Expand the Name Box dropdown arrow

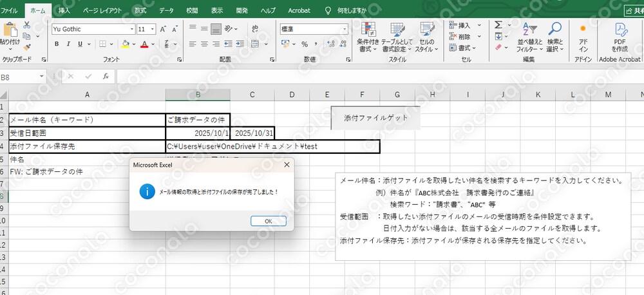42,77
